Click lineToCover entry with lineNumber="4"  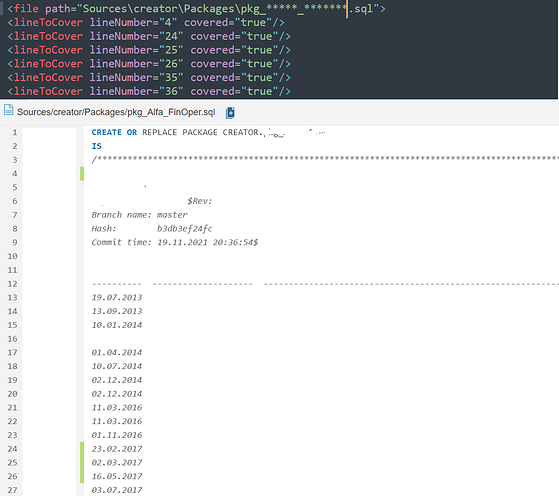click(146, 22)
